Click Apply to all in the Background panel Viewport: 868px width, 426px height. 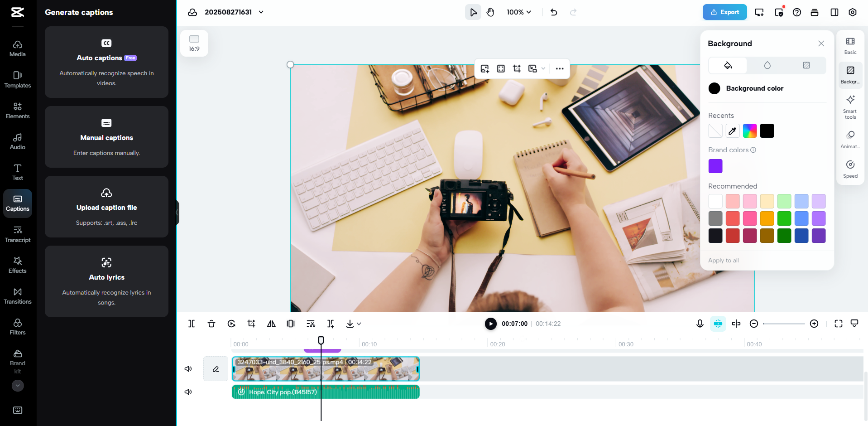click(723, 260)
